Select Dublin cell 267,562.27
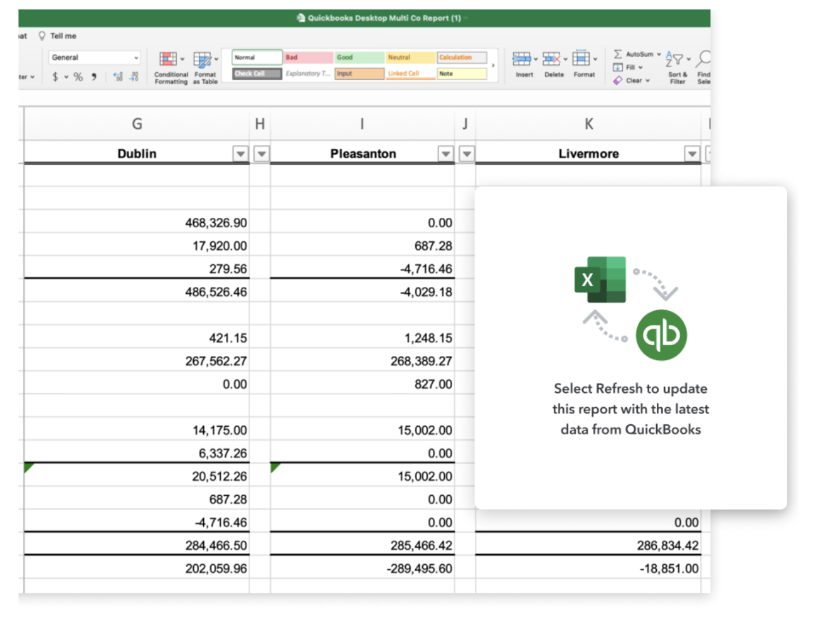Screen dimensions: 838x631 point(137,361)
